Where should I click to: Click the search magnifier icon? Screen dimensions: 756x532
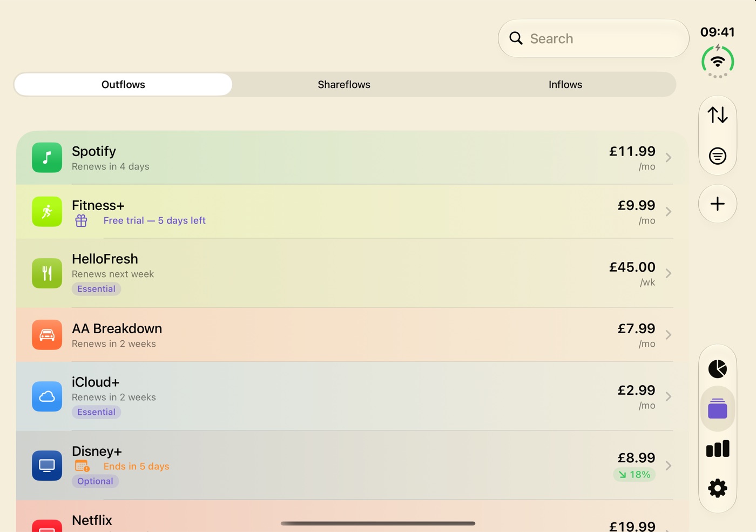[516, 38]
